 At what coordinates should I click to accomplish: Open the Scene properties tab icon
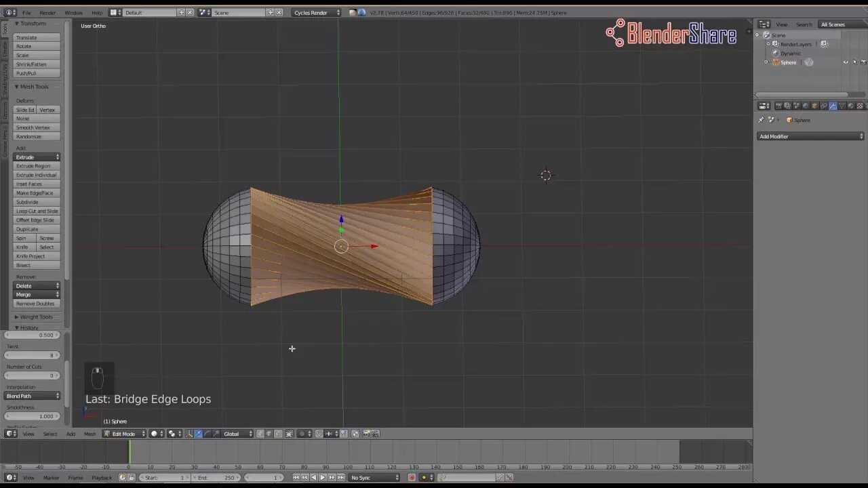coord(796,106)
